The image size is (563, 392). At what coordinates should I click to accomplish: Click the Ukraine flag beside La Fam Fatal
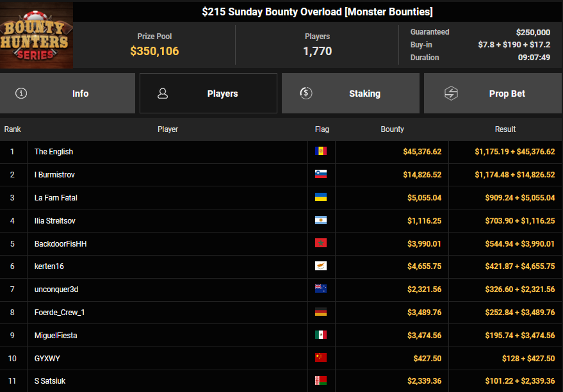tap(321, 198)
